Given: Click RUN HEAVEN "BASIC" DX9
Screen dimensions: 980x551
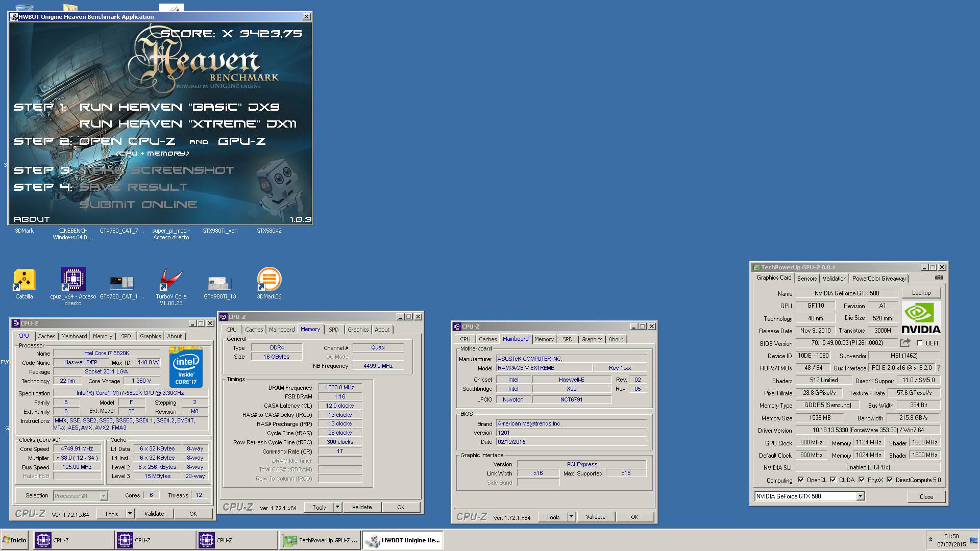Looking at the screenshot, I should click(179, 107).
